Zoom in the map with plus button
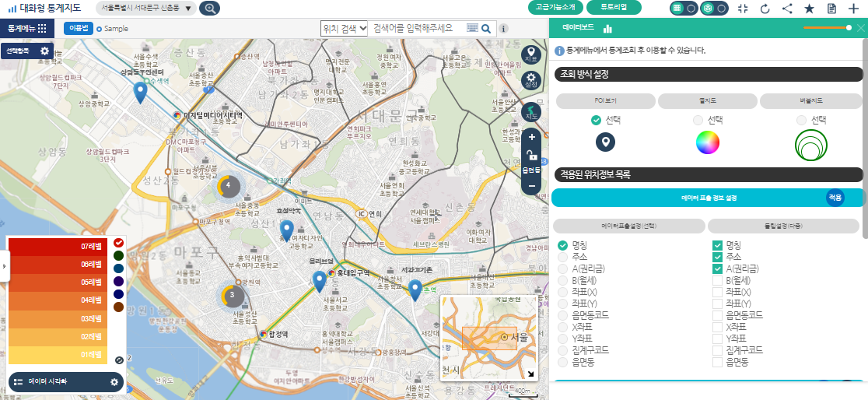 (531, 137)
